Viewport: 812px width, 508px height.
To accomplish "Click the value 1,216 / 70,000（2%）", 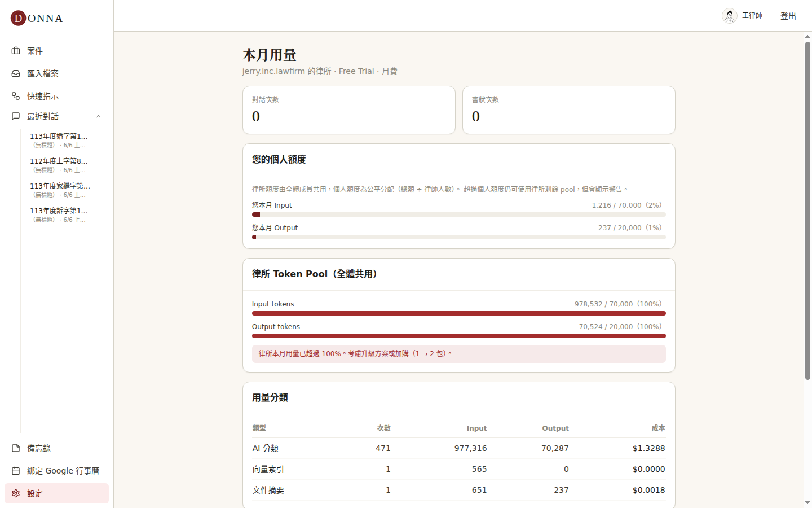I will coord(629,205).
